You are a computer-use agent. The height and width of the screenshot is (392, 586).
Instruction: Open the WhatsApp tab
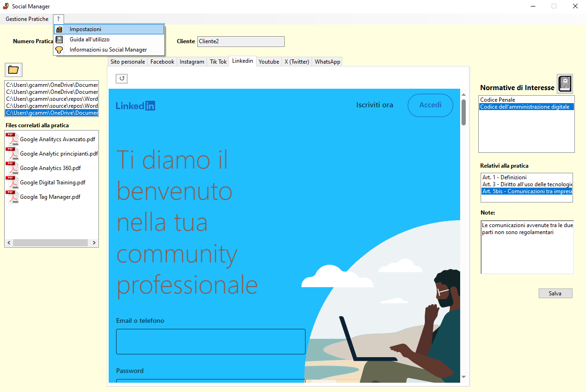[327, 62]
